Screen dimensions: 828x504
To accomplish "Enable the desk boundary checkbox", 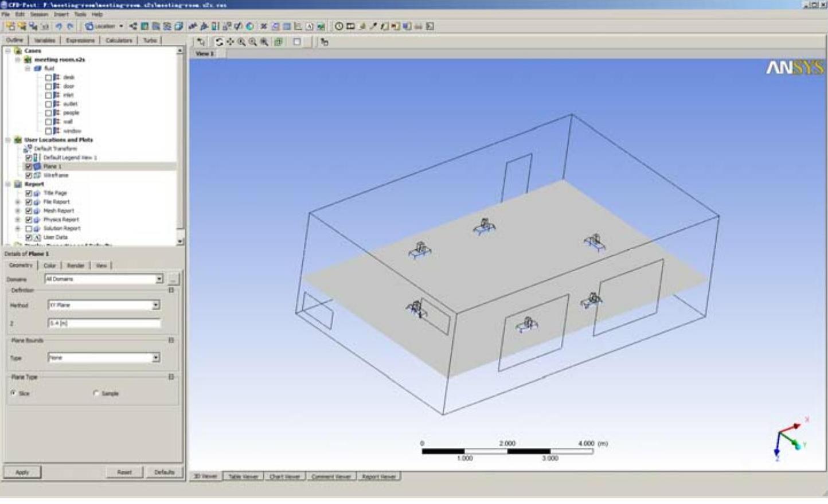I will coord(49,77).
